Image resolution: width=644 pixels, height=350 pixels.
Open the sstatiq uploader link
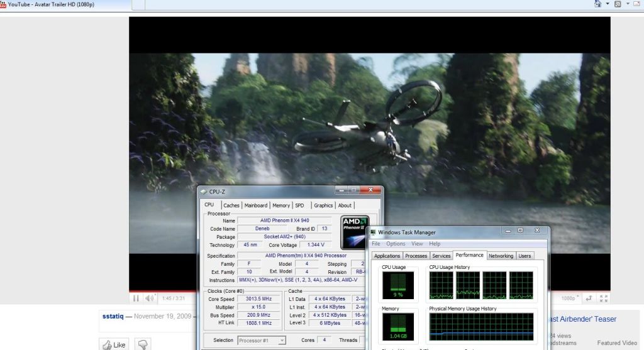(113, 316)
